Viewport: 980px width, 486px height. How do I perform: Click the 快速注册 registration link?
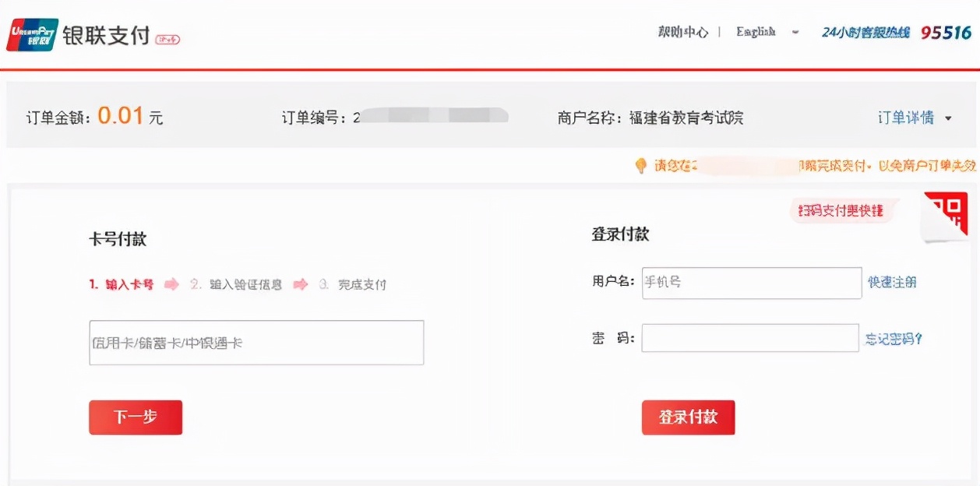click(x=890, y=283)
